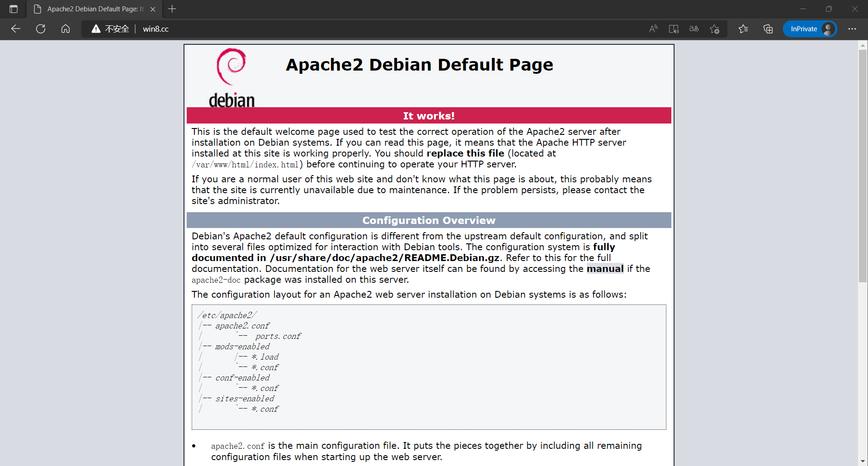This screenshot has height=466, width=868.
Task: Click the vertical scrollbar thumb
Action: pos(863,166)
